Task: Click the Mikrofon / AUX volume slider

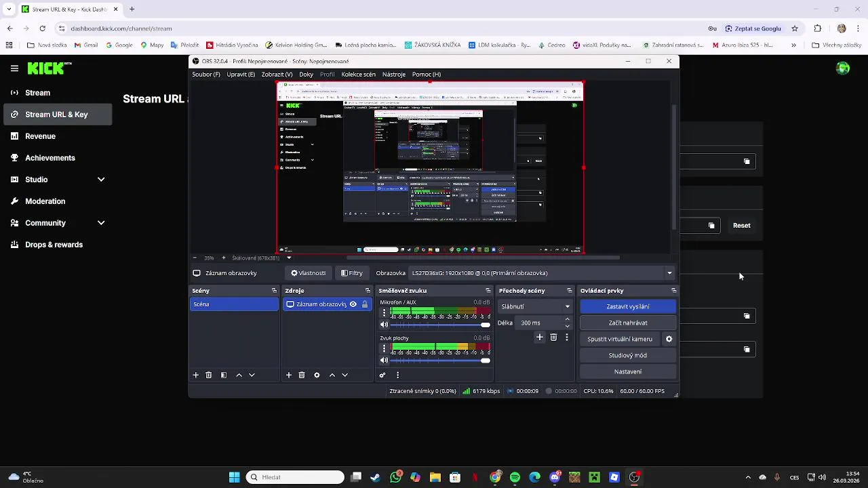Action: click(x=439, y=325)
